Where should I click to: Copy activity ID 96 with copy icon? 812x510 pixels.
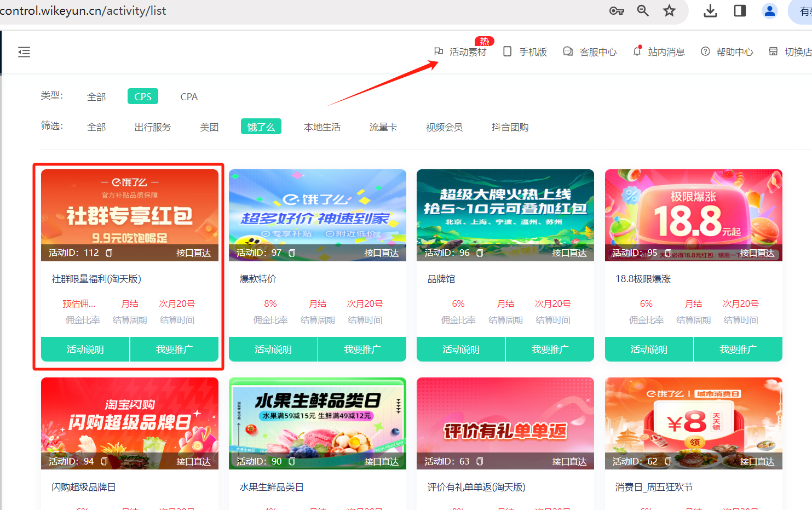click(x=480, y=253)
